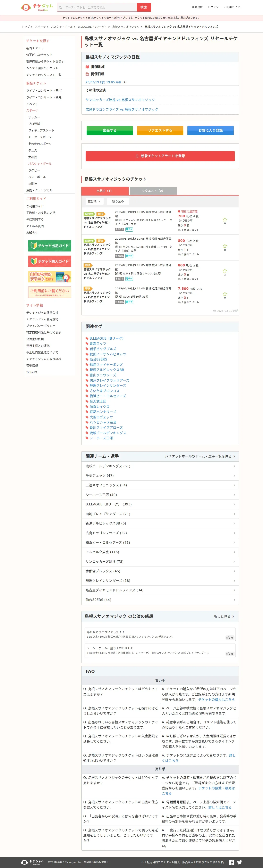Open チケットジャム利用規約 in the sidebar
This screenshot has width=263, height=868.
[42, 319]
